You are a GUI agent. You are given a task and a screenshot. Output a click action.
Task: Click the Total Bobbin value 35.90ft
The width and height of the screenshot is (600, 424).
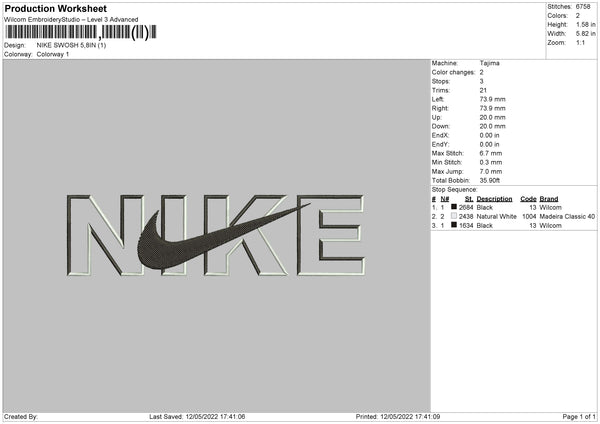click(490, 180)
